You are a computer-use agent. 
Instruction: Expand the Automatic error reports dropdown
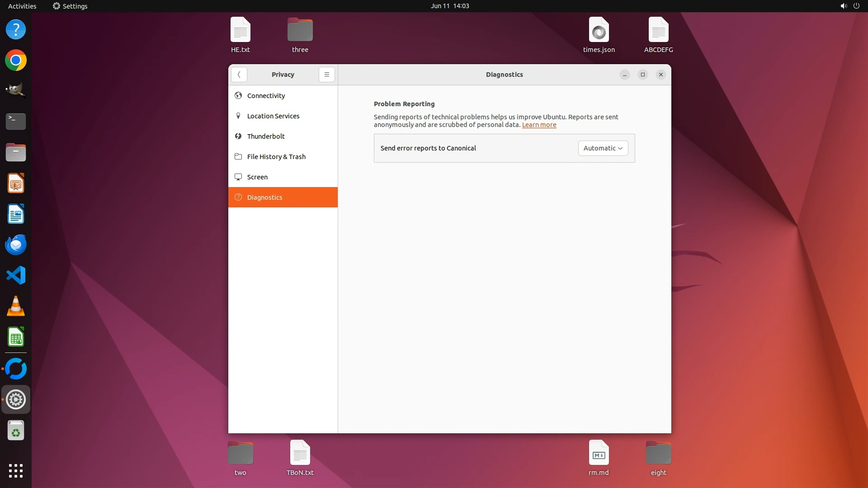coord(603,148)
